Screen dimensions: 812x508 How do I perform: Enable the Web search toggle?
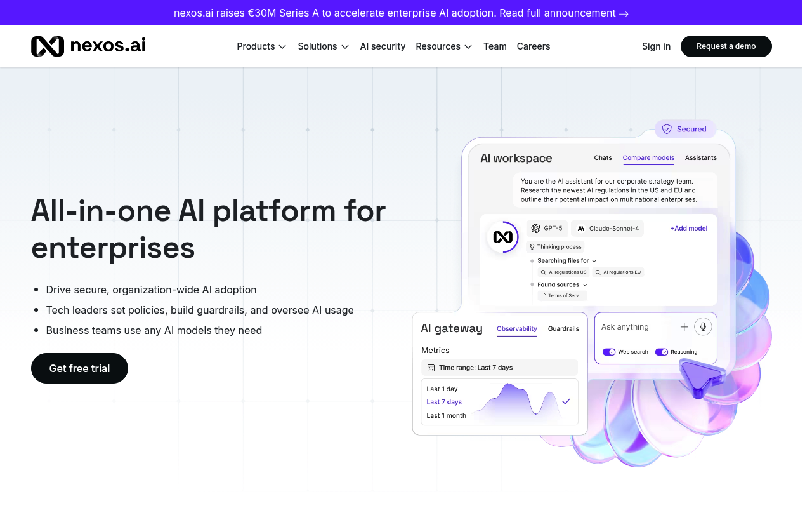609,352
